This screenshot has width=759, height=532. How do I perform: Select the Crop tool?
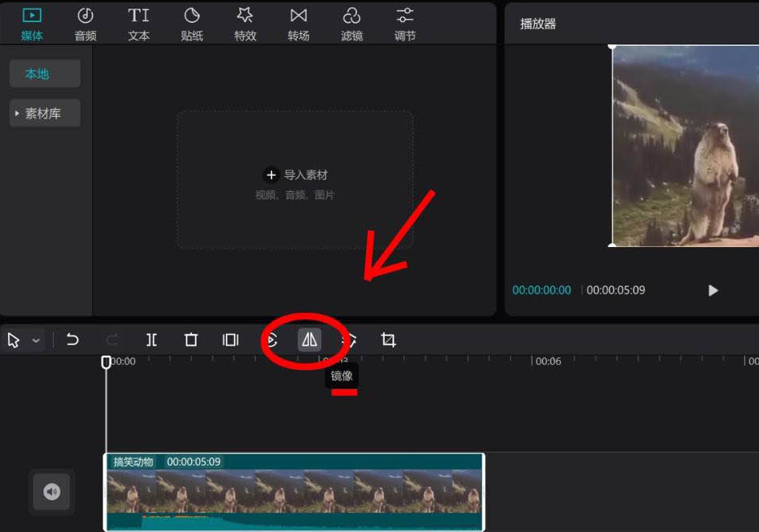pos(389,339)
